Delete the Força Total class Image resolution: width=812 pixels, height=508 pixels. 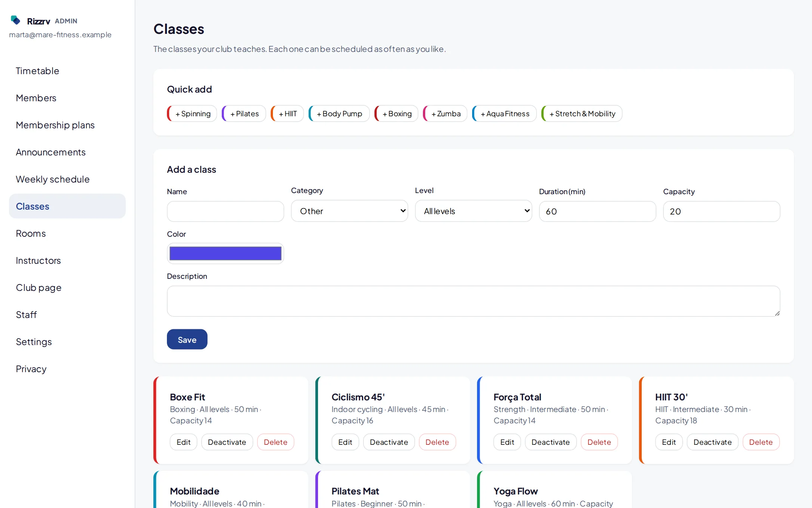coord(599,442)
